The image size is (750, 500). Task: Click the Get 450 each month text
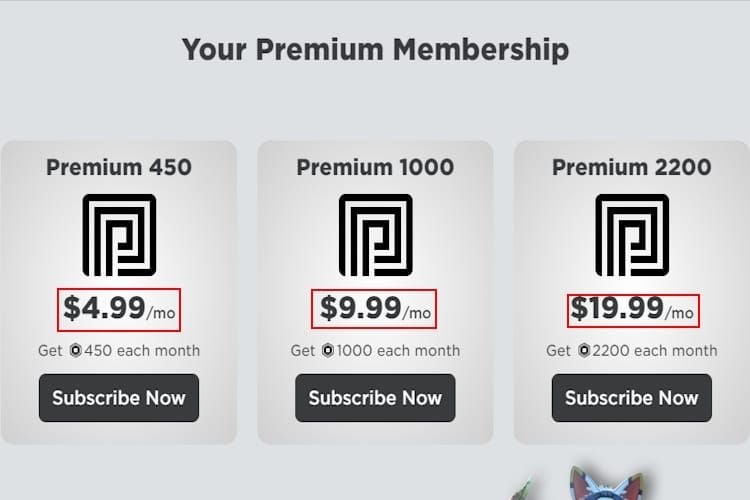tap(119, 351)
